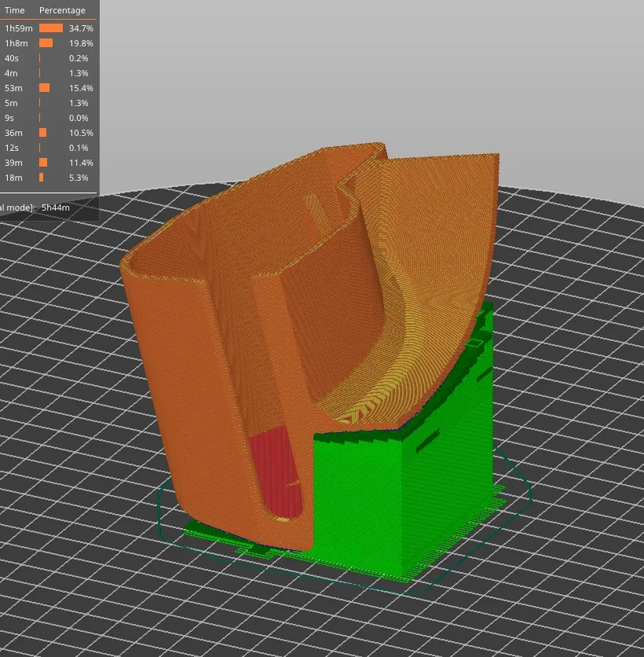The width and height of the screenshot is (644, 657).
Task: Click the 0.0% percentage value
Action: (79, 118)
